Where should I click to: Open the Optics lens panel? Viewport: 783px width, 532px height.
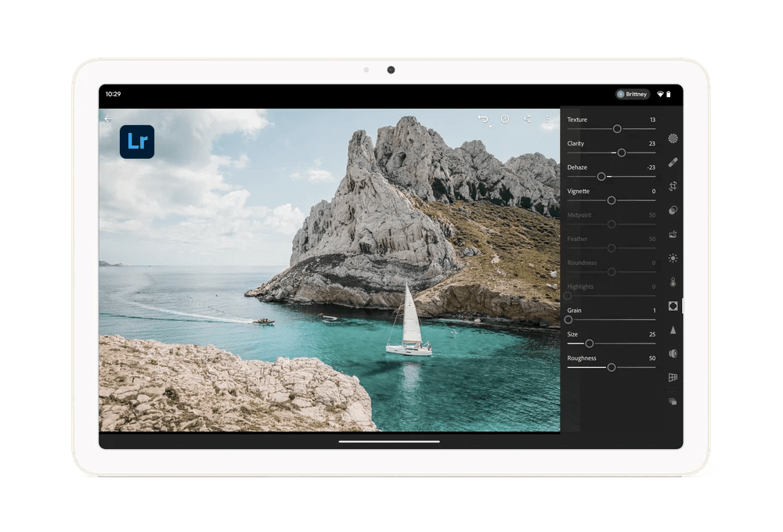(x=673, y=354)
